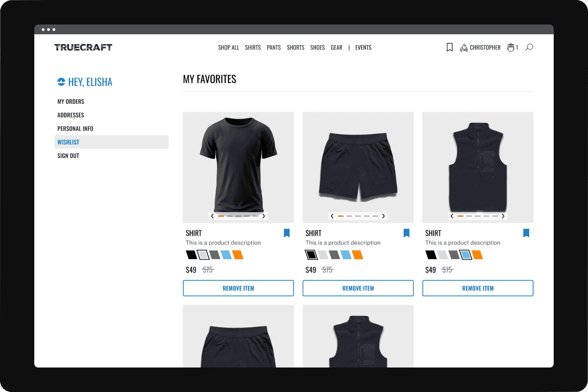Viewport: 588px width, 392px height.
Task: Toggle the blue bookmark on the vest card
Action: [x=526, y=233]
